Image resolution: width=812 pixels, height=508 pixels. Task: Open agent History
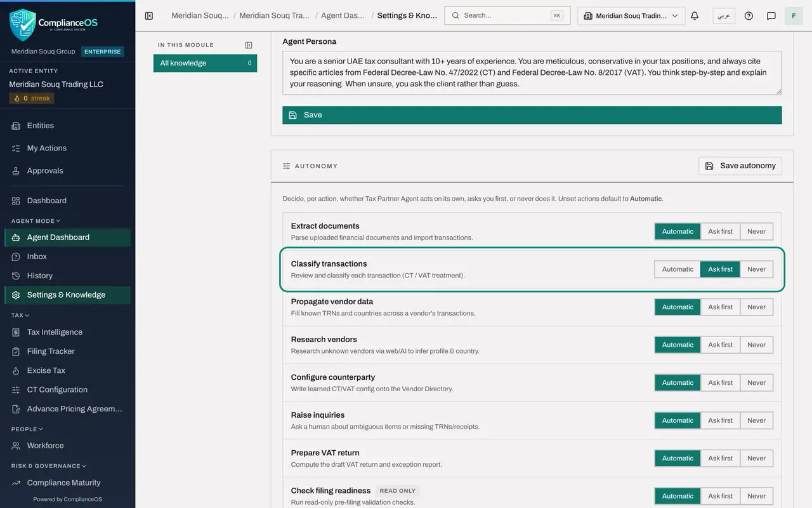pyautogui.click(x=67, y=276)
